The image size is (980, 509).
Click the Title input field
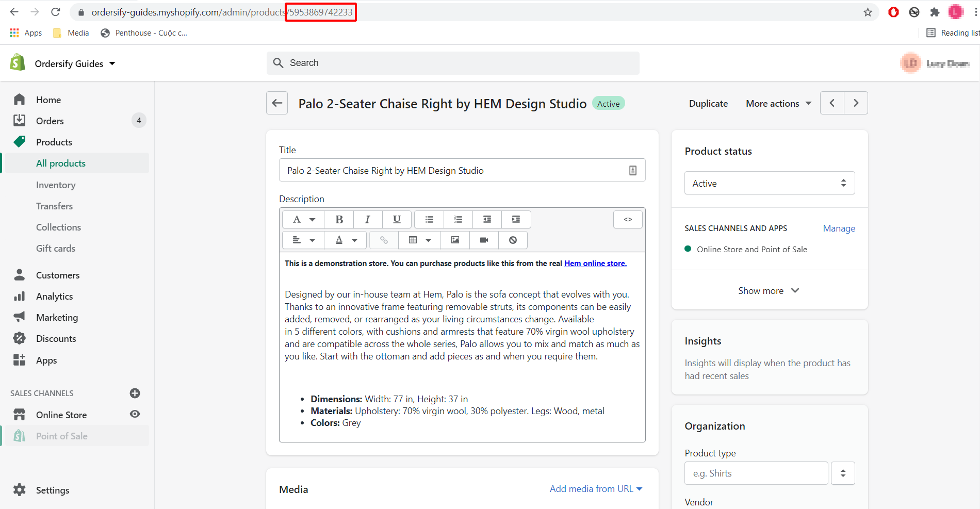click(x=462, y=170)
